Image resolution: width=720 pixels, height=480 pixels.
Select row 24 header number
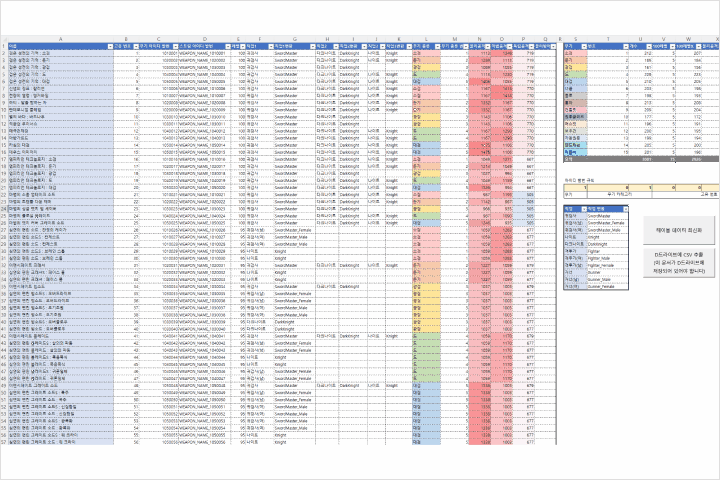coord(4,209)
